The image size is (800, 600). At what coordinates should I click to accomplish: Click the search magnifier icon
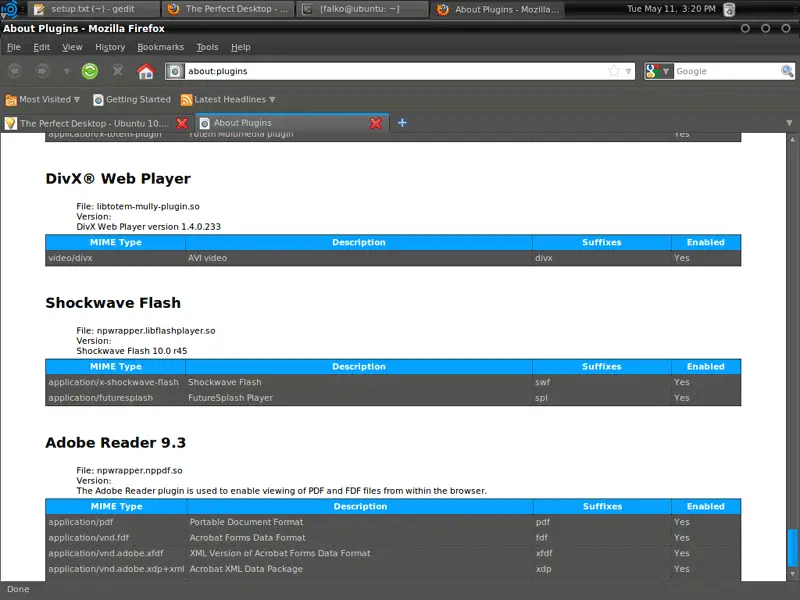[x=787, y=71]
